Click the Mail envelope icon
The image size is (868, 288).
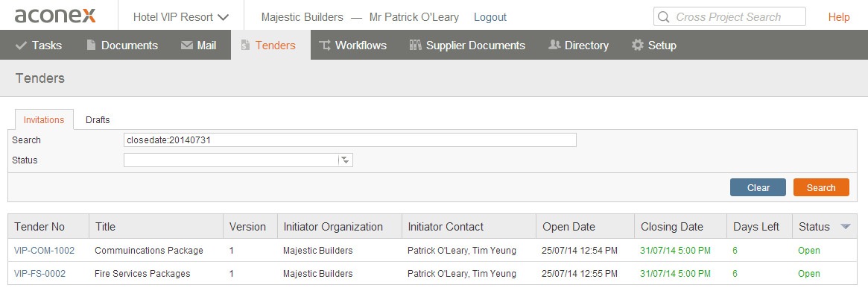[x=186, y=46]
